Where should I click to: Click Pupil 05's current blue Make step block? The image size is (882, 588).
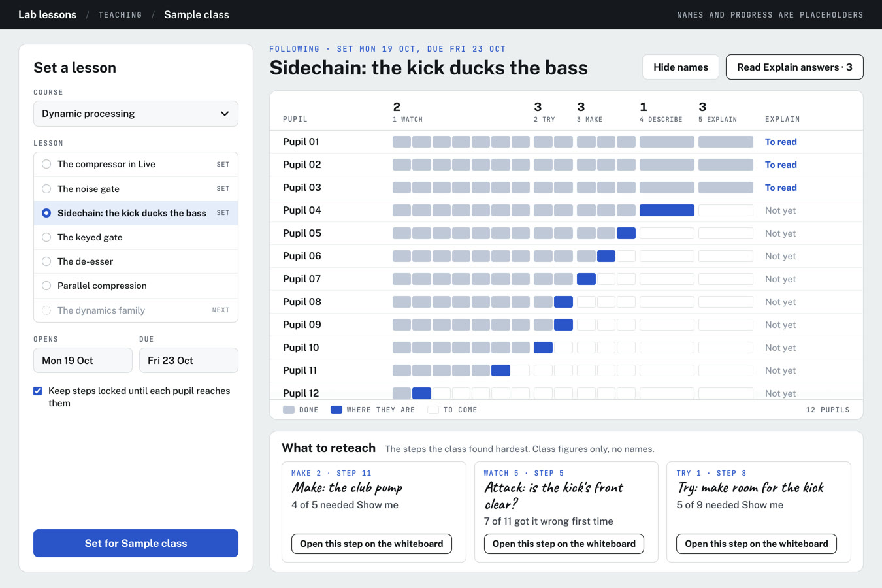tap(626, 233)
